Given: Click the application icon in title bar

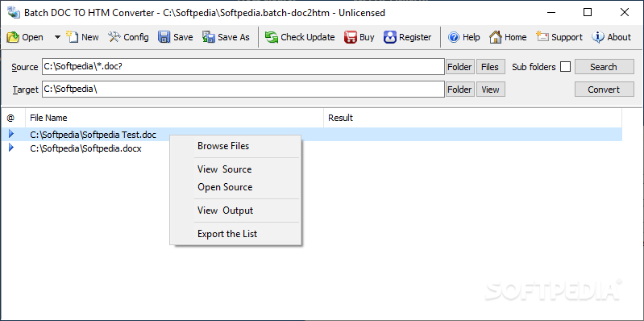Looking at the screenshot, I should 14,12.
